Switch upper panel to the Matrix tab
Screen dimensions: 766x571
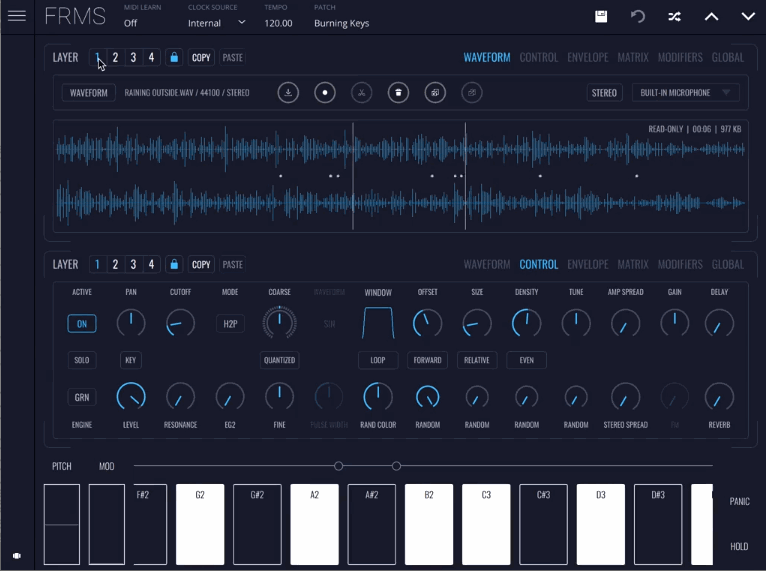(633, 58)
